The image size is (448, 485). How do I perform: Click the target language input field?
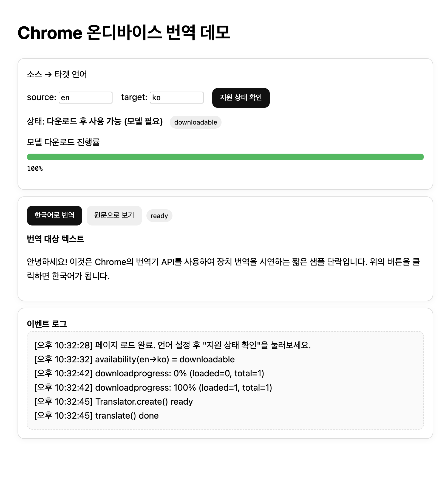click(176, 98)
